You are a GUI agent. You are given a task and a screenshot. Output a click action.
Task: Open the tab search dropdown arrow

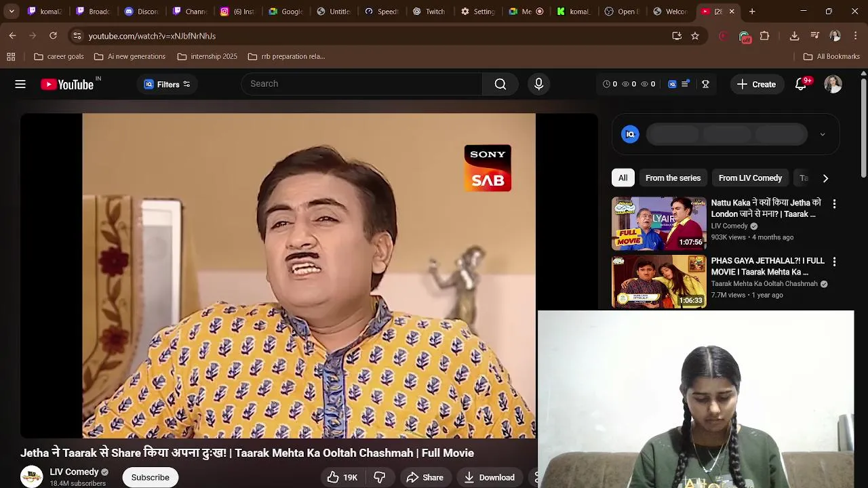click(x=12, y=12)
